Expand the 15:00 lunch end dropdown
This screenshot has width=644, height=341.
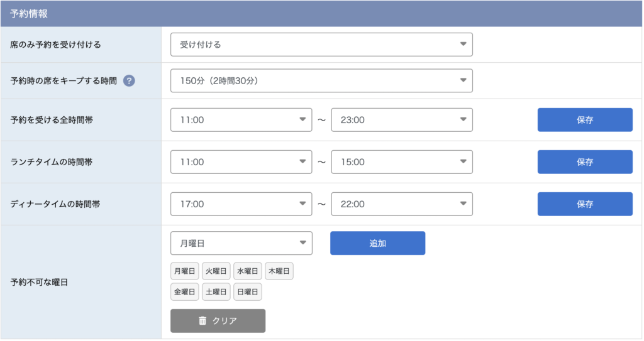pyautogui.click(x=402, y=162)
